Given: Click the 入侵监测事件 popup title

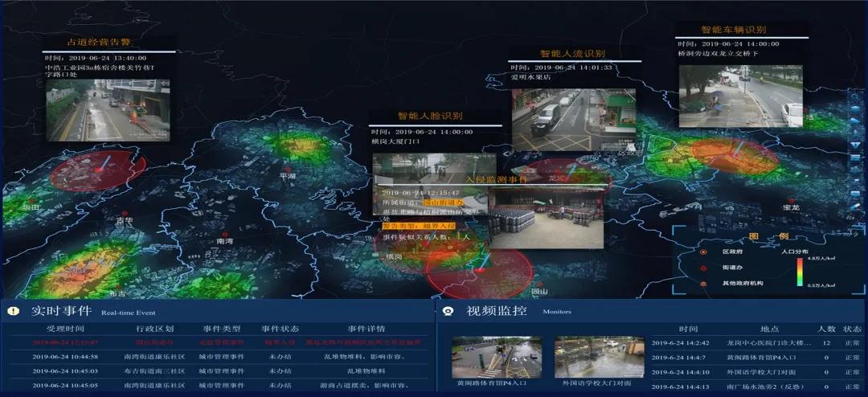Looking at the screenshot, I should click(x=495, y=179).
